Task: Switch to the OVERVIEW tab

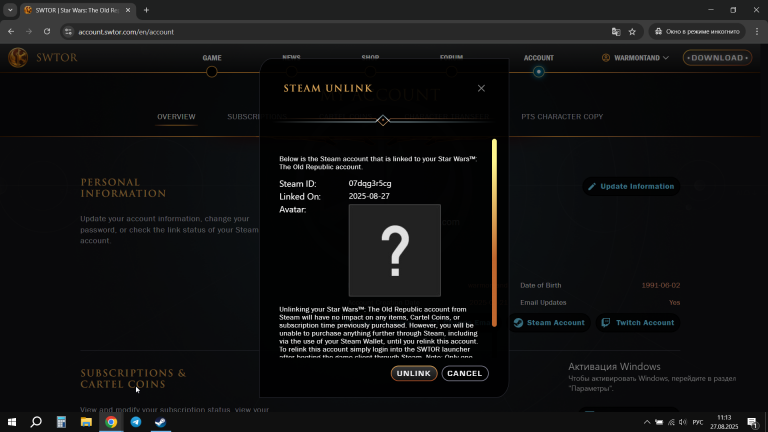Action: pyautogui.click(x=176, y=117)
